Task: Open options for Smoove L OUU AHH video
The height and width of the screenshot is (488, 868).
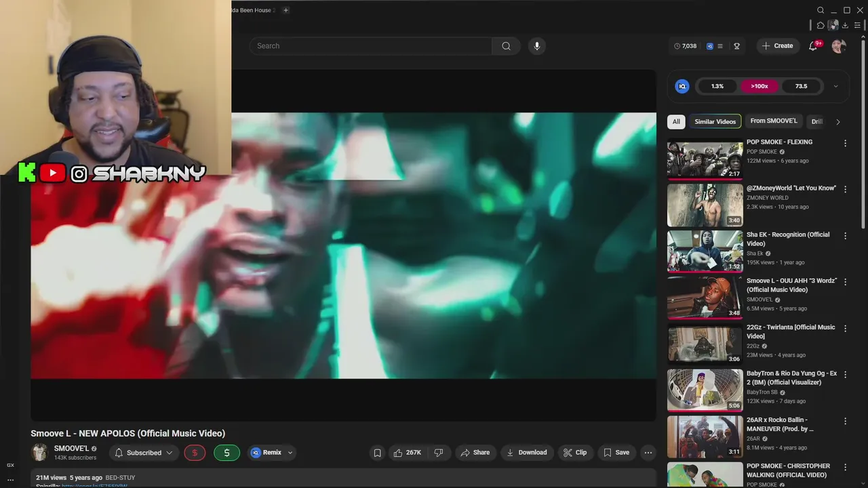Action: (x=845, y=282)
